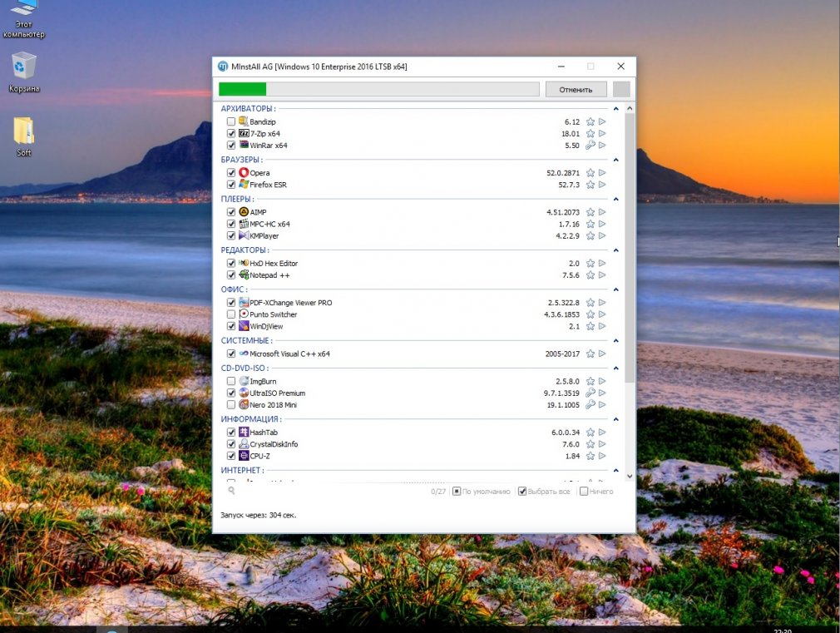
Task: Uncheck the WinRar x64 checkbox
Action: (231, 146)
